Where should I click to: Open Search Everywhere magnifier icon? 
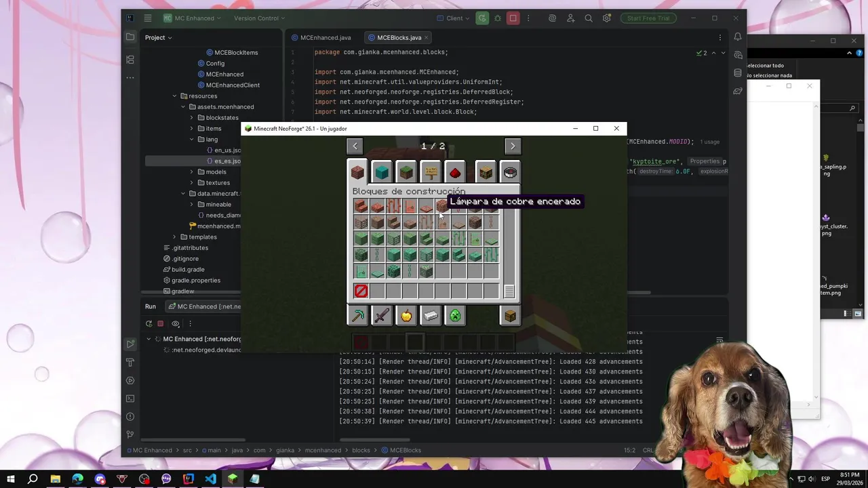pyautogui.click(x=589, y=18)
